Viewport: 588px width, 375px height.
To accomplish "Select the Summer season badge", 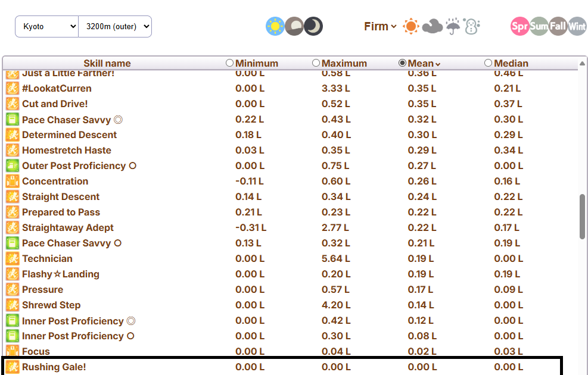I will click(x=539, y=26).
